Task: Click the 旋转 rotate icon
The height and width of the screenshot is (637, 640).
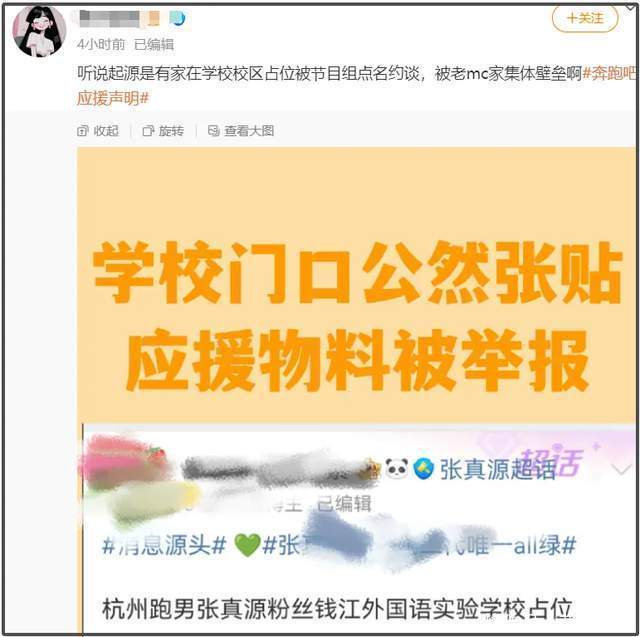Action: 148,131
